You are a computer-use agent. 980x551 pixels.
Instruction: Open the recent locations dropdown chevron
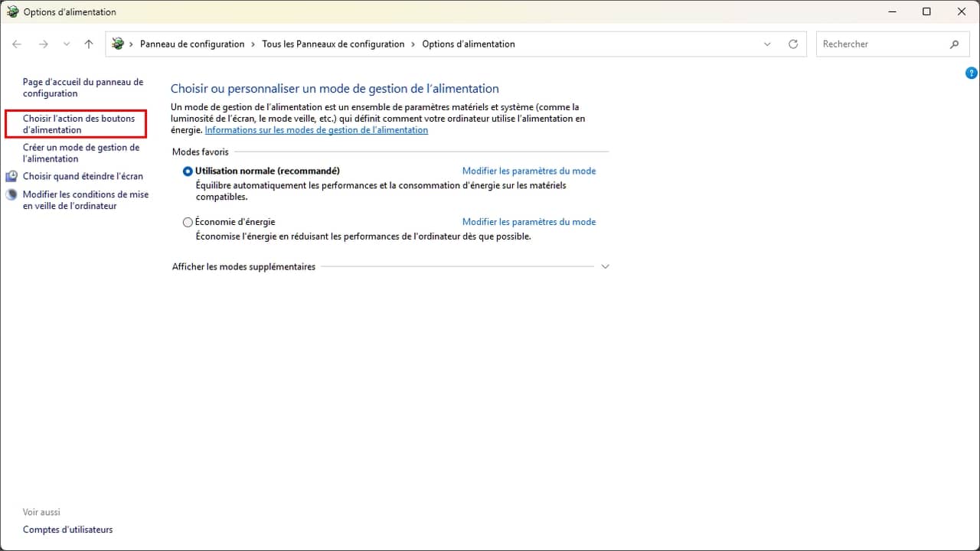point(67,44)
